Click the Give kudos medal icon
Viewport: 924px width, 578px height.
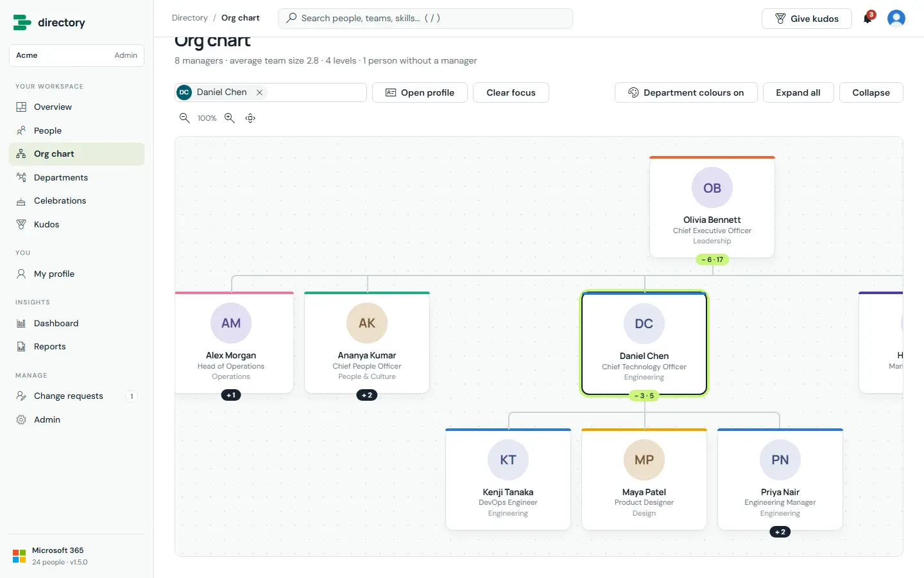pyautogui.click(x=780, y=19)
